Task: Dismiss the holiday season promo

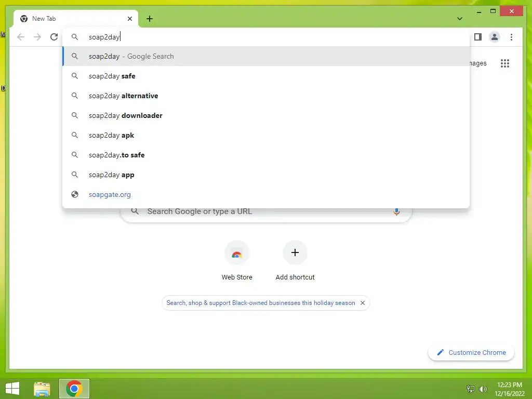Action: [362, 303]
